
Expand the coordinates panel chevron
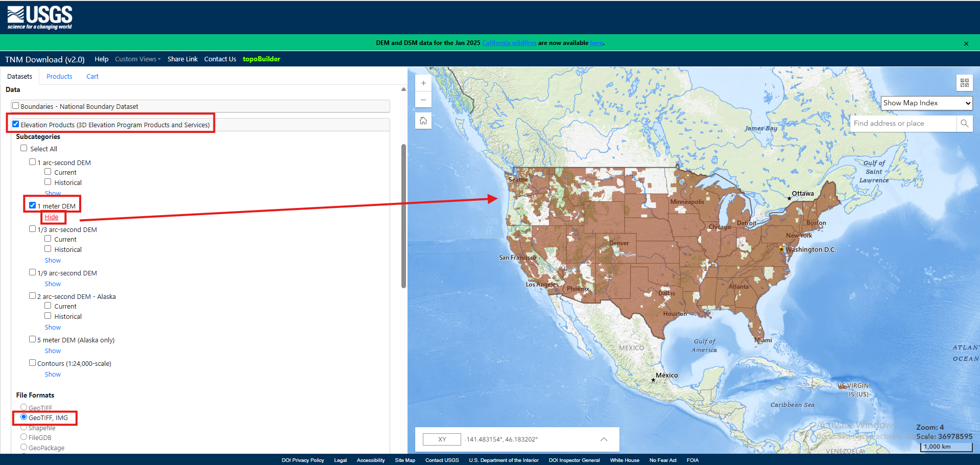(604, 439)
